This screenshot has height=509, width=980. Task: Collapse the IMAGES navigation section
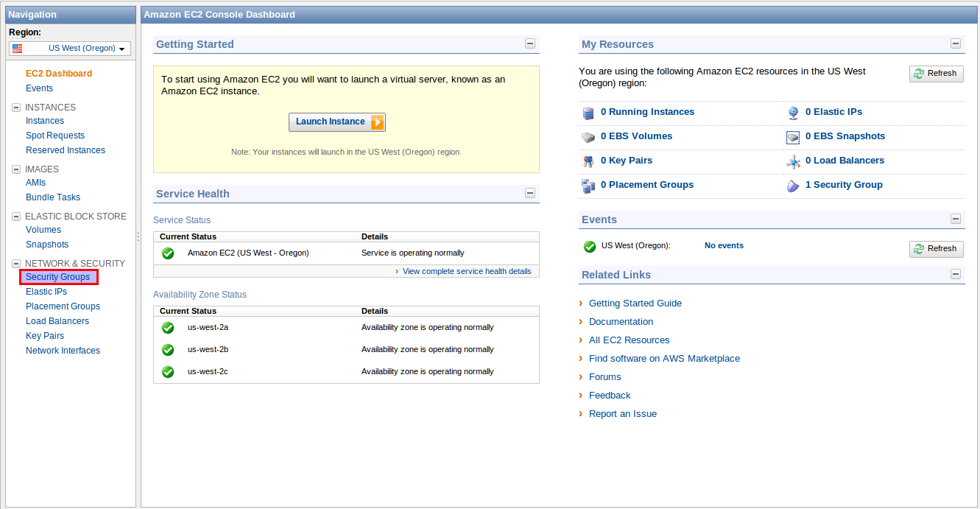point(16,169)
